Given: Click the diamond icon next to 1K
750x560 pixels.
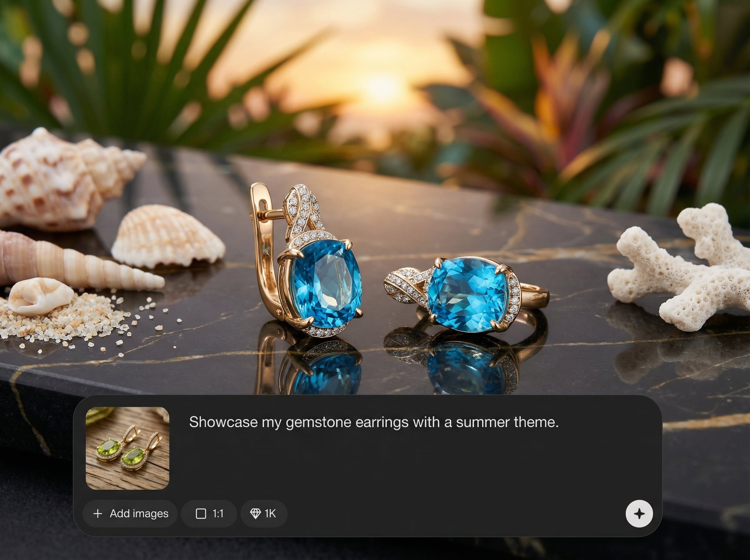Looking at the screenshot, I should (255, 513).
